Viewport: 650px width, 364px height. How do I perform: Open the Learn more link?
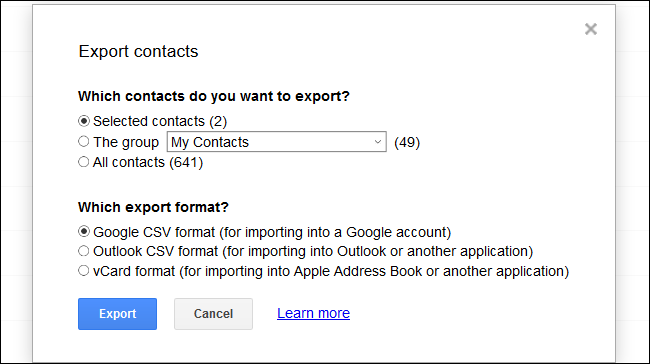point(313,313)
